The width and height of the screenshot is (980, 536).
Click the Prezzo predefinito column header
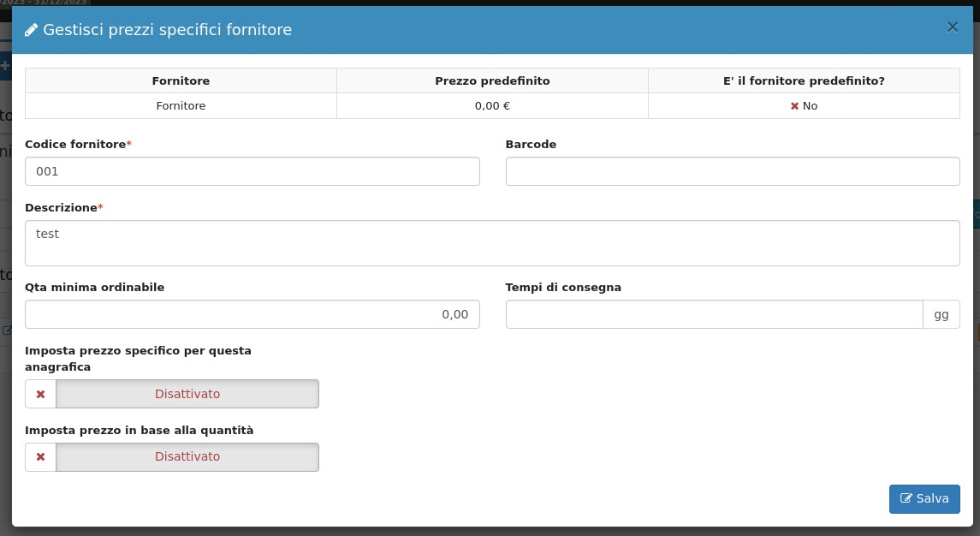(x=492, y=80)
